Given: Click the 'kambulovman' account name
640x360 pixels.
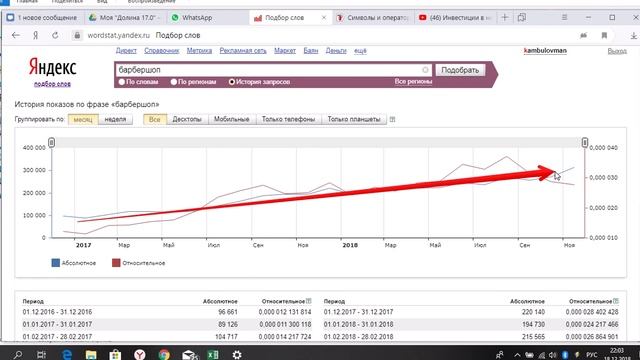Looking at the screenshot, I should [545, 51].
